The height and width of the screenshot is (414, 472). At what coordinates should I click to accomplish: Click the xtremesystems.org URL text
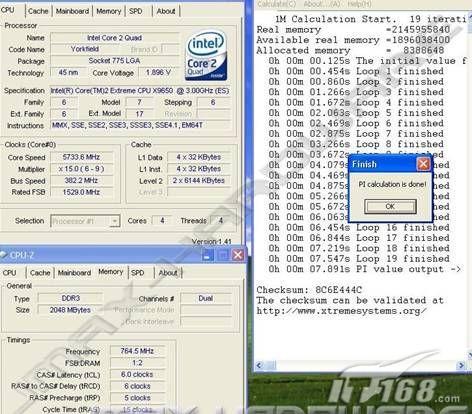[x=341, y=311]
